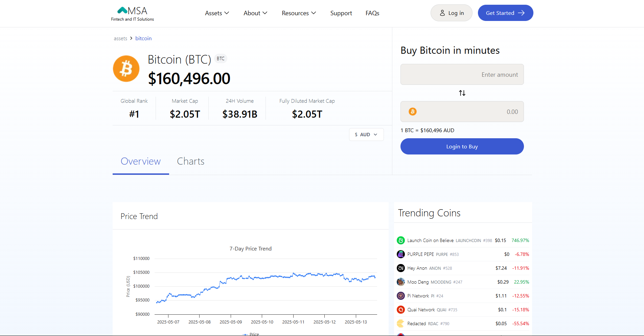Expand the Resources navigation dropdown
The height and width of the screenshot is (336, 644).
point(299,13)
